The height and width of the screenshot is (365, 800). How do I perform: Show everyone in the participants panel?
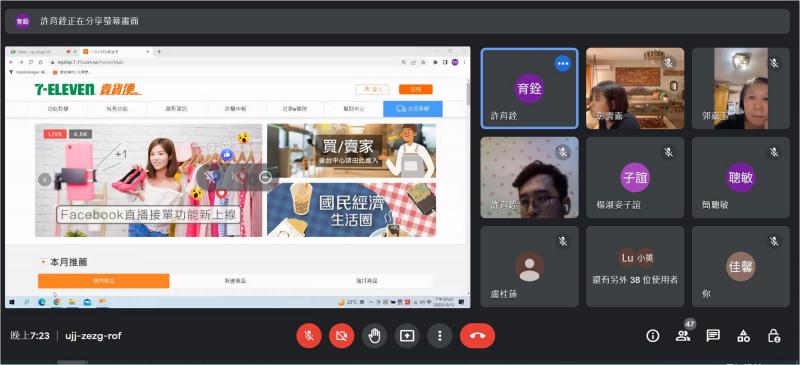(683, 335)
